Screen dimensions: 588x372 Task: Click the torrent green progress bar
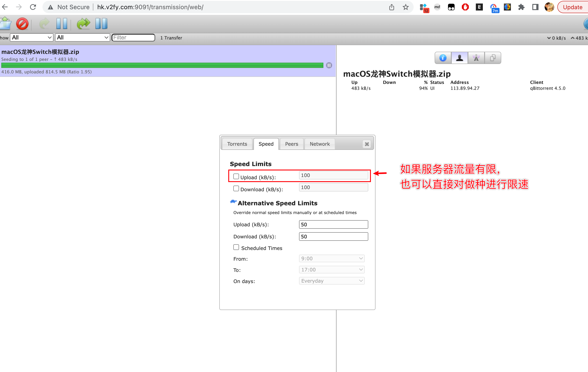[162, 65]
